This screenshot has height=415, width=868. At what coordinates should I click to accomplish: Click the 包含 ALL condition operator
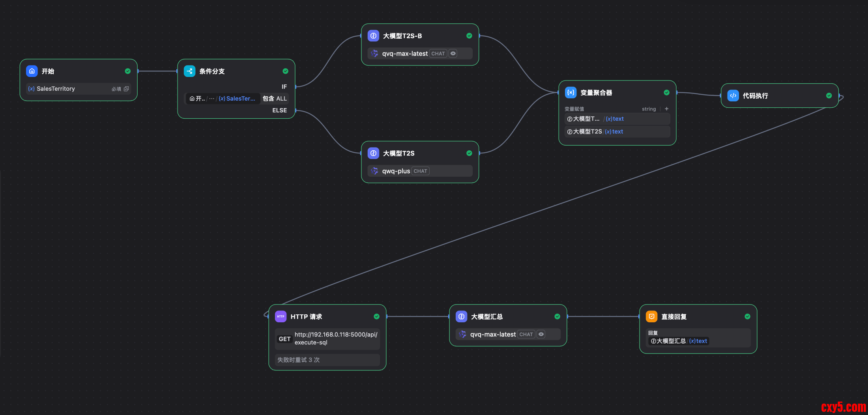(275, 99)
